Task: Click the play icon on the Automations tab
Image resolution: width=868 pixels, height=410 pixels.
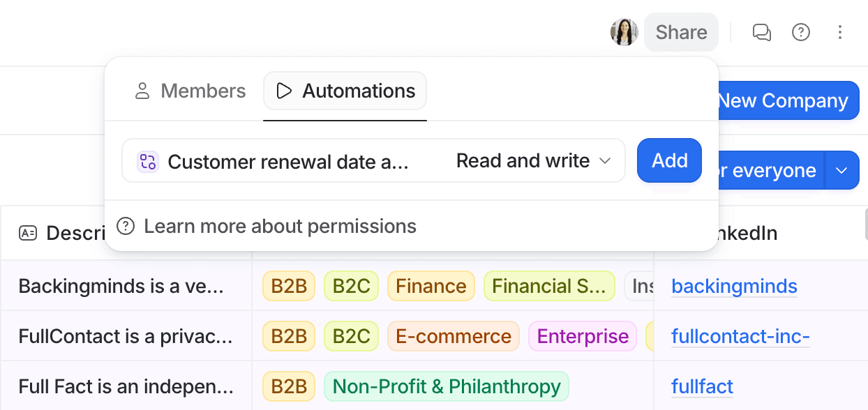Action: [x=285, y=91]
